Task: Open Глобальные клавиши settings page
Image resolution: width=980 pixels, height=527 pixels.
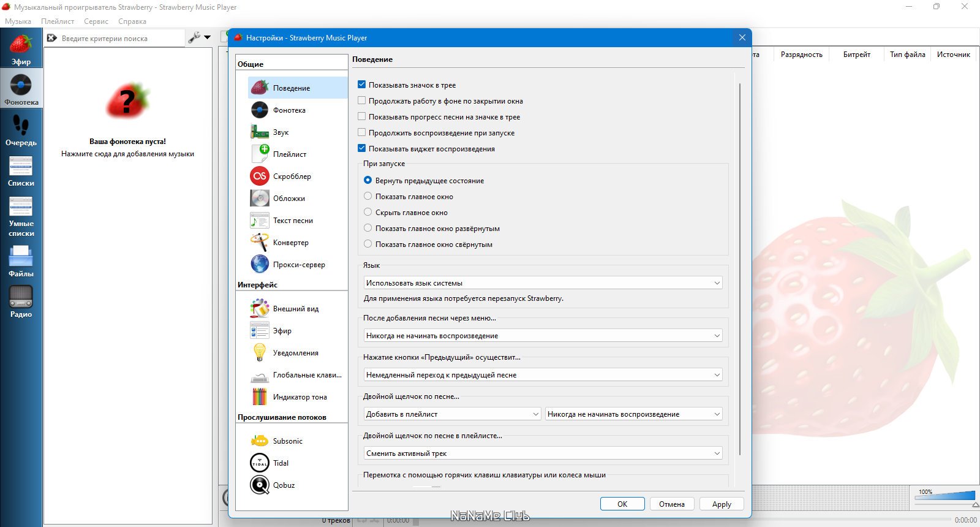Action: click(298, 374)
